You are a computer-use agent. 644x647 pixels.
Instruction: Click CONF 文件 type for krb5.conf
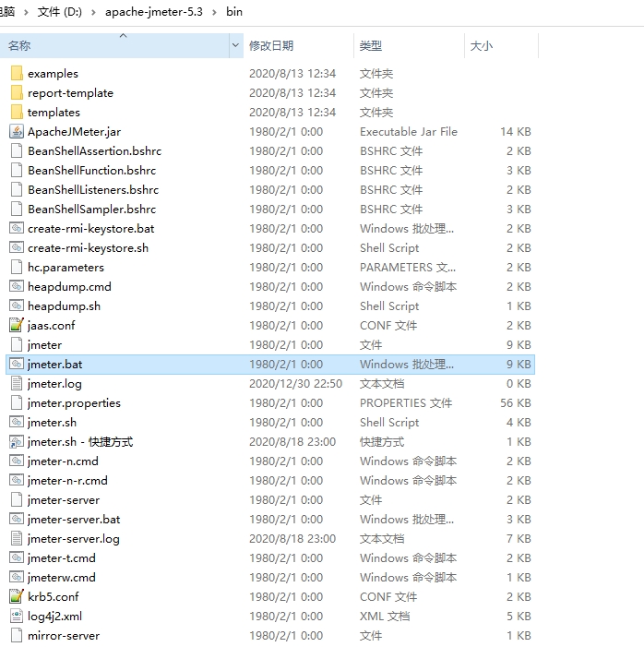388,597
